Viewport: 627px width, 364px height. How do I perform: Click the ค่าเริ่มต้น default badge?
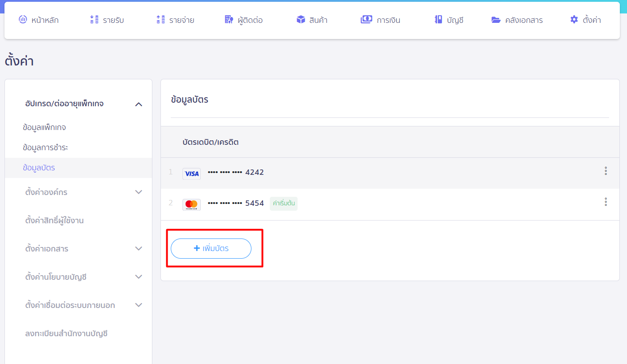point(284,203)
